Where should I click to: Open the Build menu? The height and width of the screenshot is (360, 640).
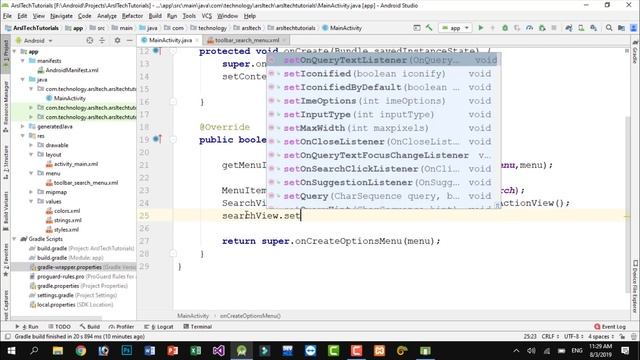pos(155,16)
